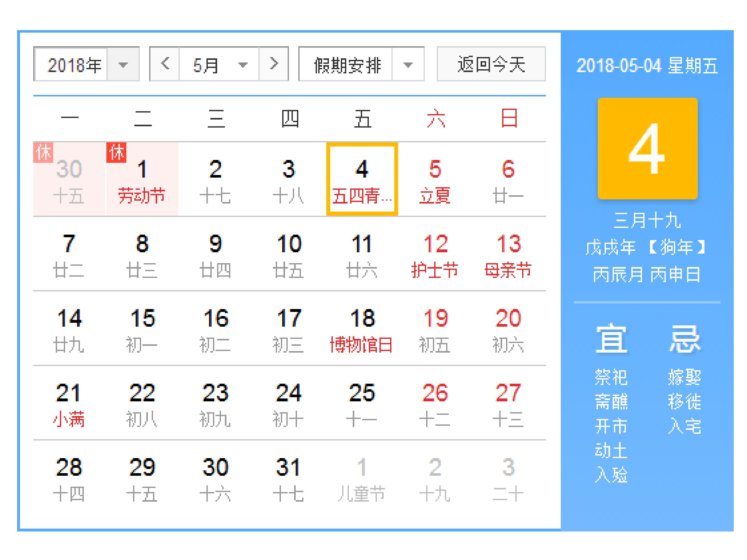Select May 16 初二
Screen dimensions: 747x560
(216, 328)
